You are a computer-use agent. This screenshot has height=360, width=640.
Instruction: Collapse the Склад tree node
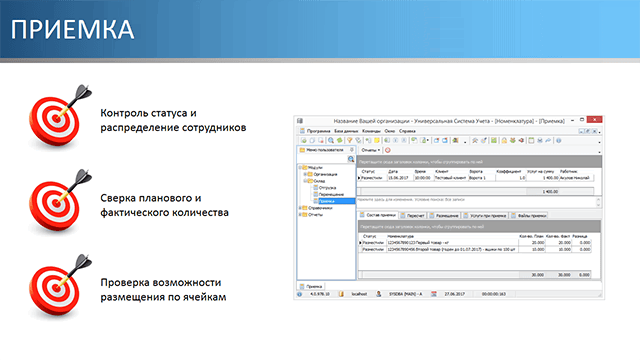point(305,181)
